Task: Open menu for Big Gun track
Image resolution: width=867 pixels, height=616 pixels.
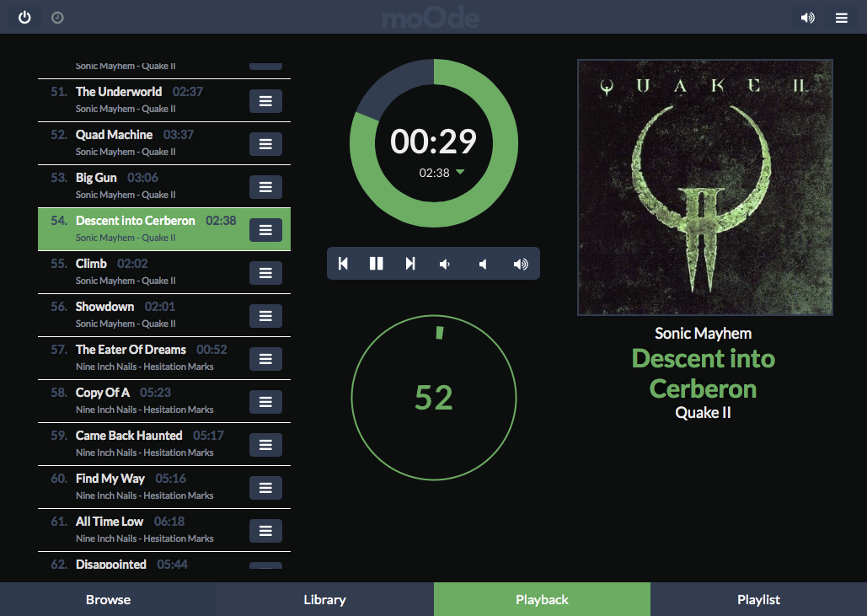Action: pyautogui.click(x=265, y=187)
